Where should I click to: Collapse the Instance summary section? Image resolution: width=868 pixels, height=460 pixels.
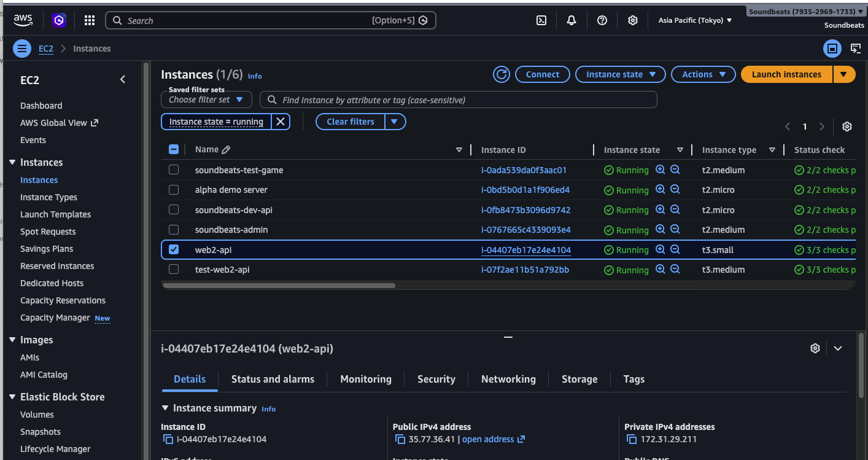[165, 408]
